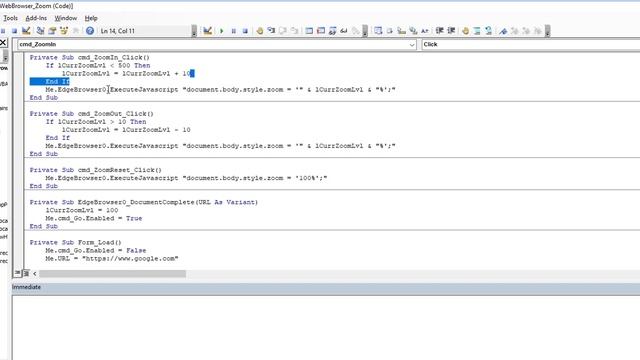The height and width of the screenshot is (360, 640).
Task: Open Standard toolbar options arrow
Action: [194, 31]
